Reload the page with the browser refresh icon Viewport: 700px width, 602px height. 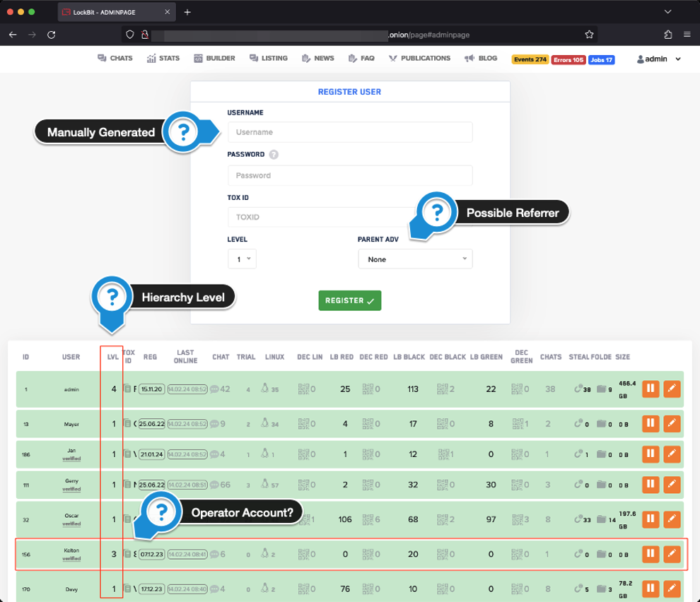(x=51, y=34)
